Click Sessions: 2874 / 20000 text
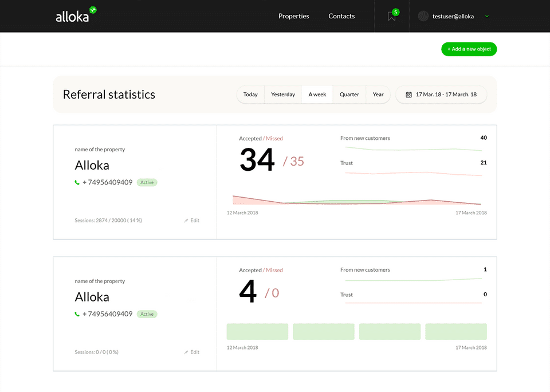This screenshot has width=550, height=392. (x=108, y=221)
